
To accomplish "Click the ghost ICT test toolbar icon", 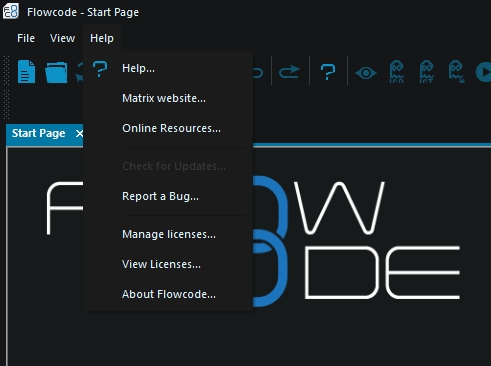I will click(426, 72).
